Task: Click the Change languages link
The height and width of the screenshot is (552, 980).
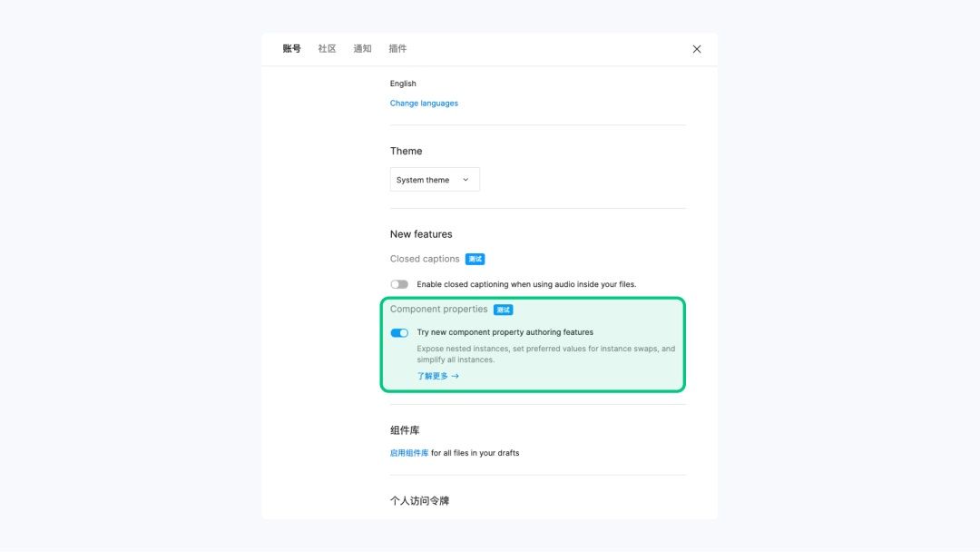Action: (x=424, y=103)
